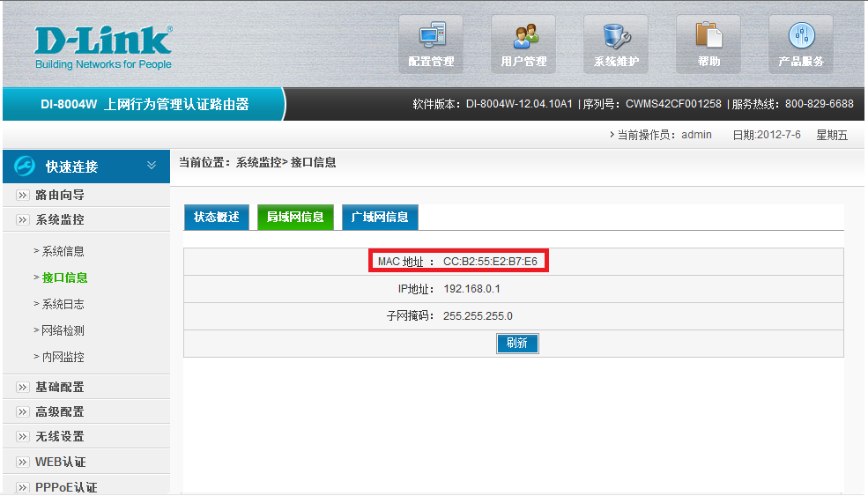This screenshot has height=496, width=868.
Task: Expand 基础配置 menu arrow
Action: pyautogui.click(x=22, y=387)
